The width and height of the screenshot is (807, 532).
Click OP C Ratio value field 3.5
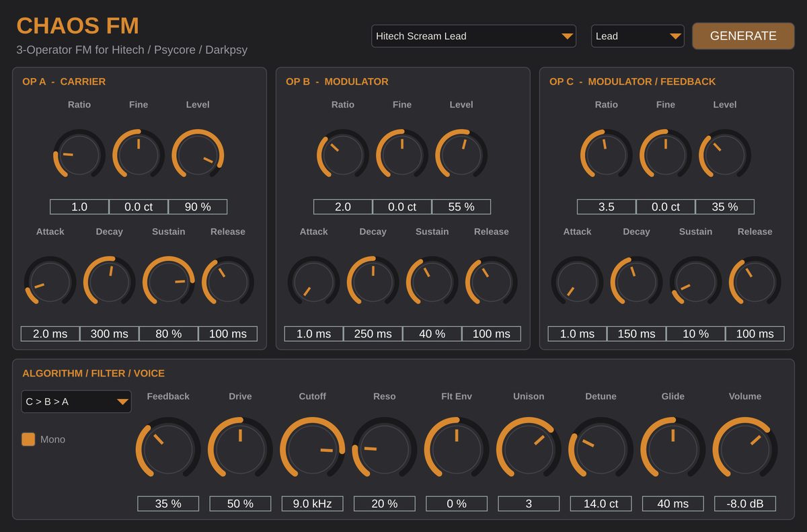click(x=607, y=206)
